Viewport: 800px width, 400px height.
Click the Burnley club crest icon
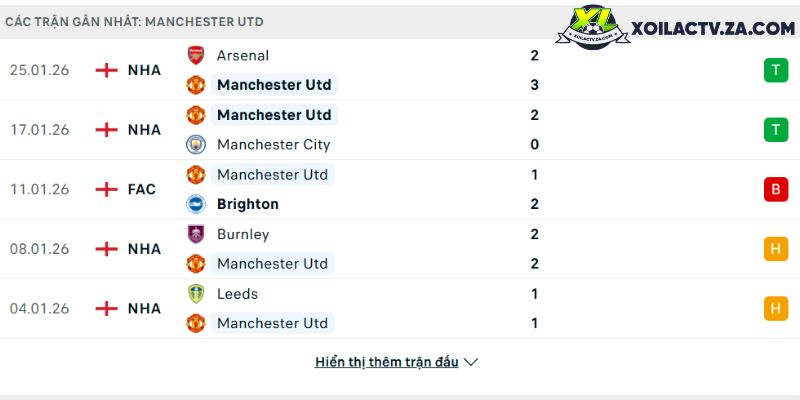[x=196, y=234]
